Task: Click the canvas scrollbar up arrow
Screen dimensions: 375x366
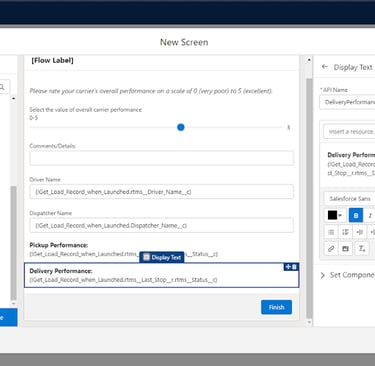Action: tap(309, 60)
